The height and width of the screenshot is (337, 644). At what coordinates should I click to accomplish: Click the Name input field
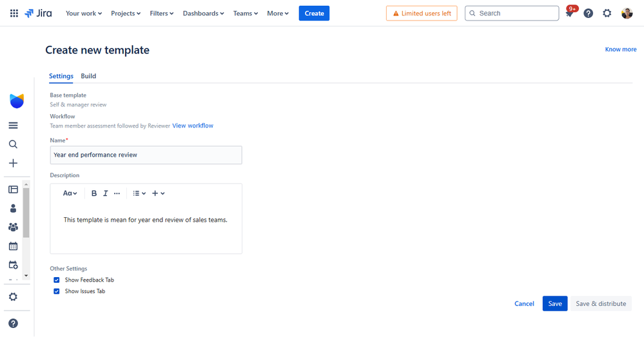146,155
